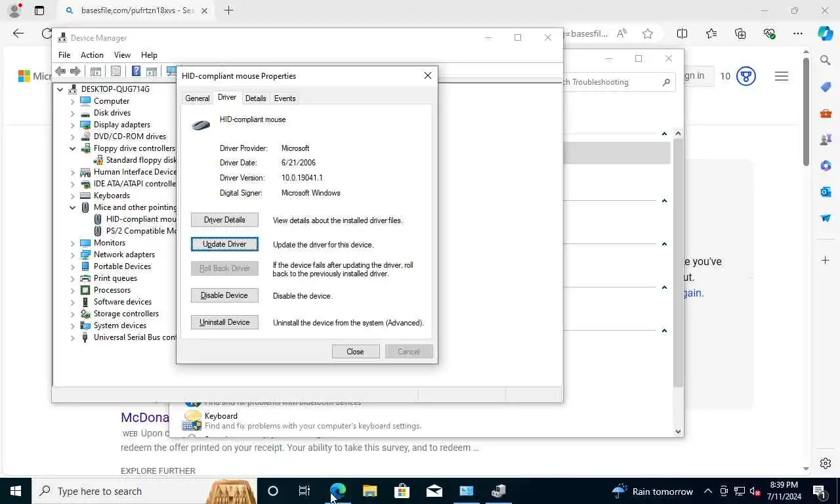Open the View menu in Device Manager
Viewport: 840px width, 504px height.
[x=122, y=55]
